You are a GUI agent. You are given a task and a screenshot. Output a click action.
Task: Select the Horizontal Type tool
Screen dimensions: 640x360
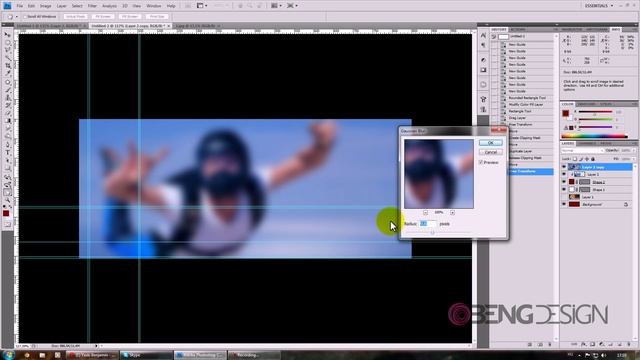pyautogui.click(x=7, y=152)
